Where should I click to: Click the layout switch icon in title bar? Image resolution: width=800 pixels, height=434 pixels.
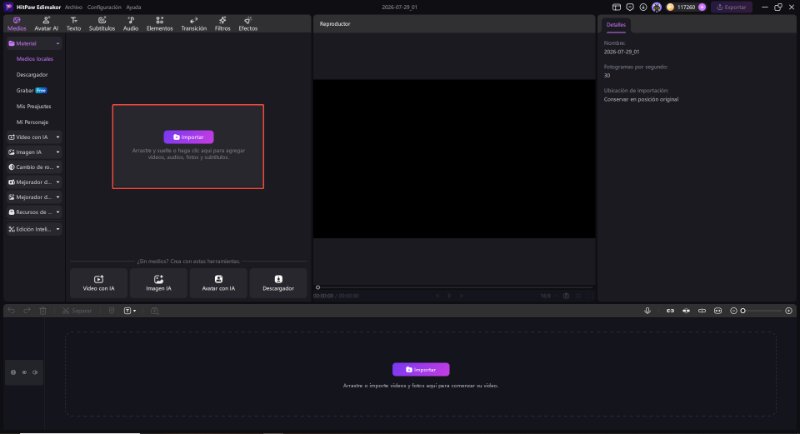coord(616,7)
